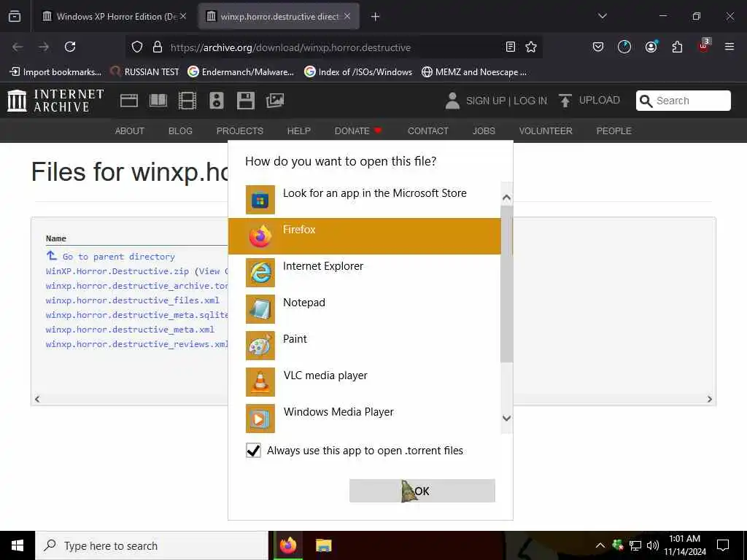Click the UPLOAD link
The height and width of the screenshot is (560, 747).
589,101
